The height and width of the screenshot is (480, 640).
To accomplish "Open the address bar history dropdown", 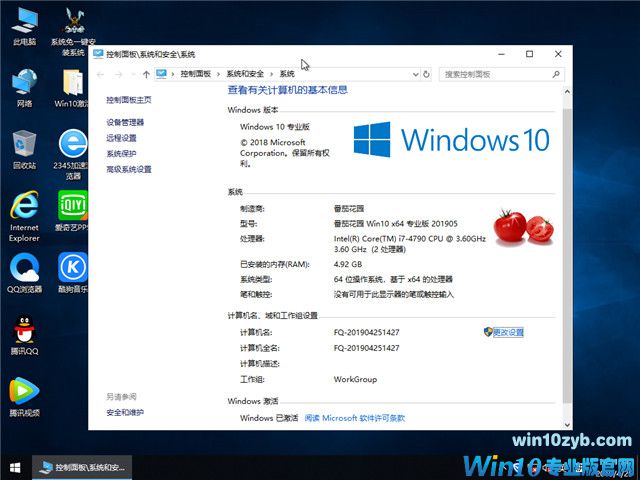I will pos(415,74).
